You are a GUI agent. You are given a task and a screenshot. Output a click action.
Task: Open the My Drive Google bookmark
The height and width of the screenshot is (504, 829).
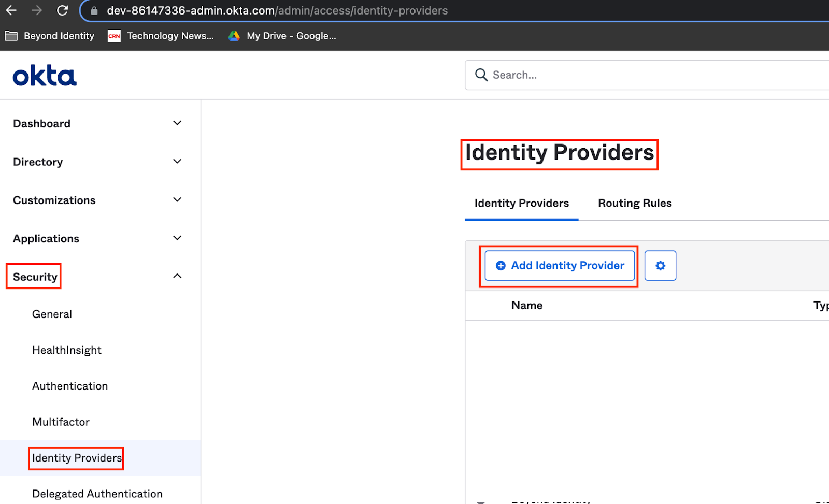point(282,36)
